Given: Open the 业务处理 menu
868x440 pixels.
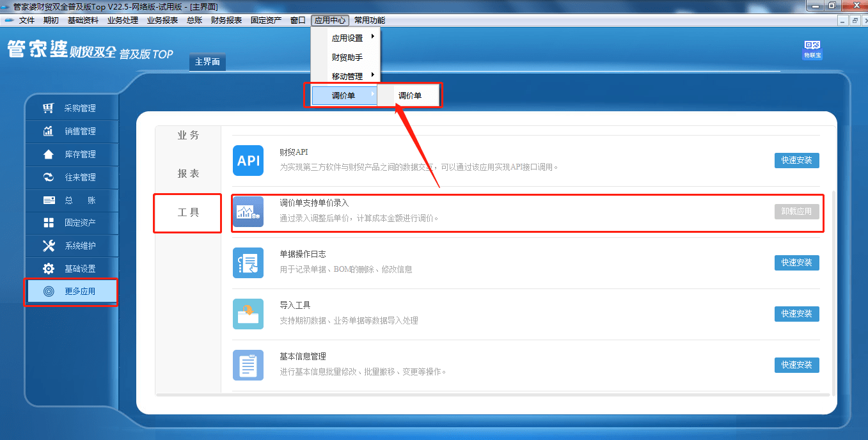Looking at the screenshot, I should 123,20.
